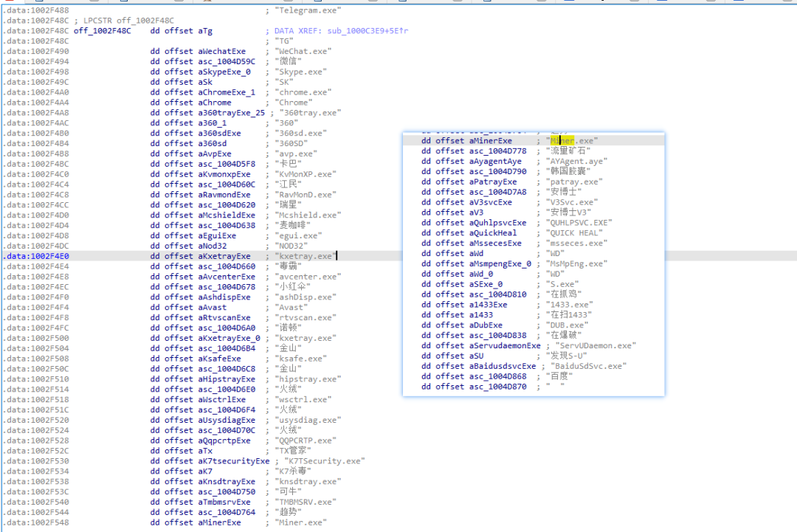Select the a360trayExe_25 symbol
This screenshot has width=797, height=532.
point(231,113)
